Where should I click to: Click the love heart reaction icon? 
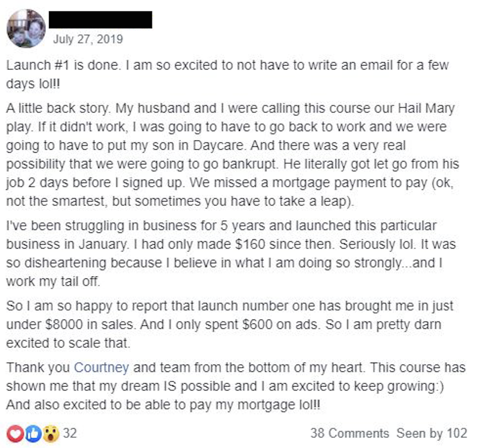(x=15, y=434)
